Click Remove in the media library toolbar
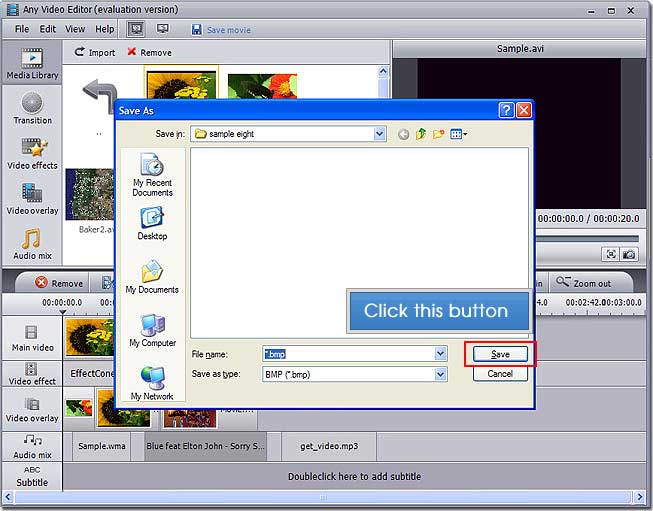Screen dimensions: 653x511 click(x=150, y=52)
